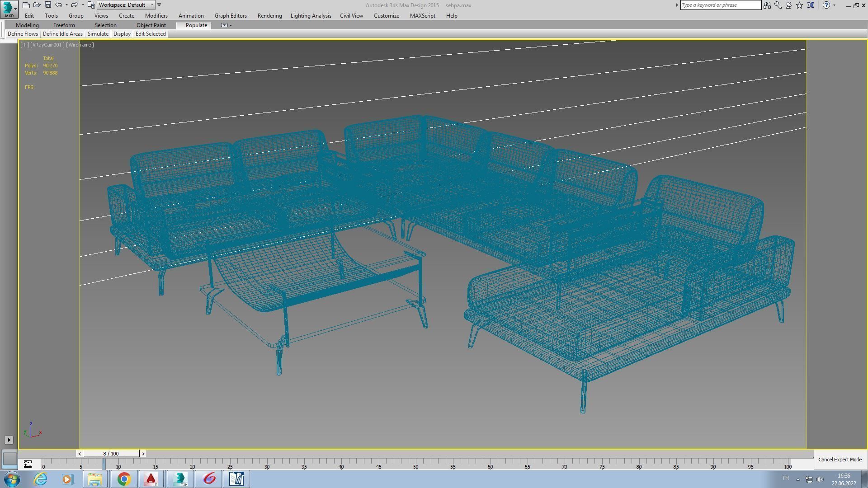Viewport: 868px width, 488px height.
Task: Open Help question mark icon
Action: (x=826, y=5)
